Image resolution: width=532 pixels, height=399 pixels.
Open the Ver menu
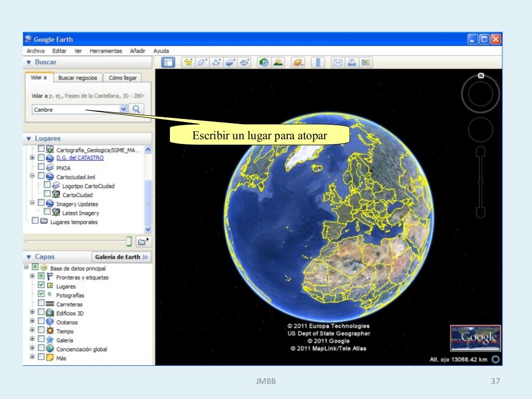point(78,51)
